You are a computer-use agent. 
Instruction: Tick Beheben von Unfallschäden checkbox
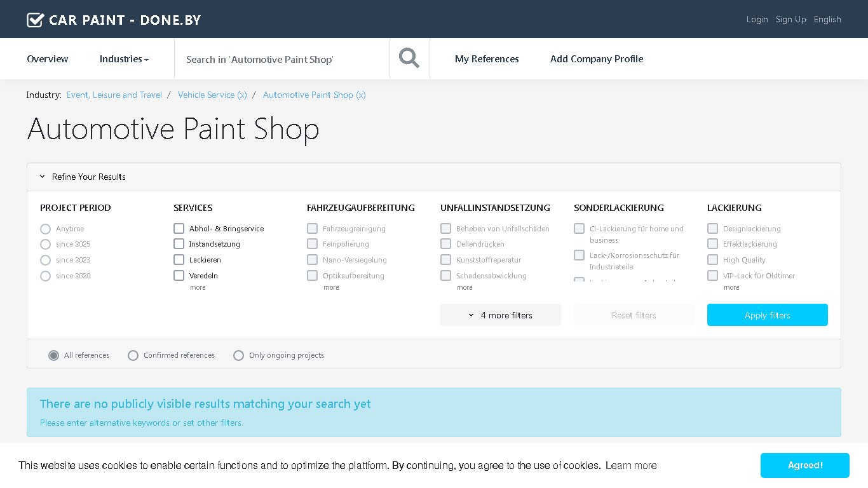click(x=446, y=228)
